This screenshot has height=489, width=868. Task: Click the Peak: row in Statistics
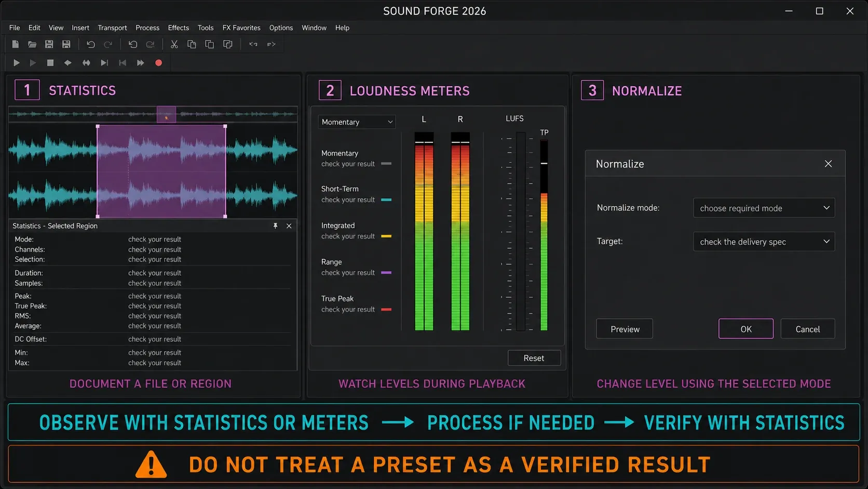click(x=152, y=296)
